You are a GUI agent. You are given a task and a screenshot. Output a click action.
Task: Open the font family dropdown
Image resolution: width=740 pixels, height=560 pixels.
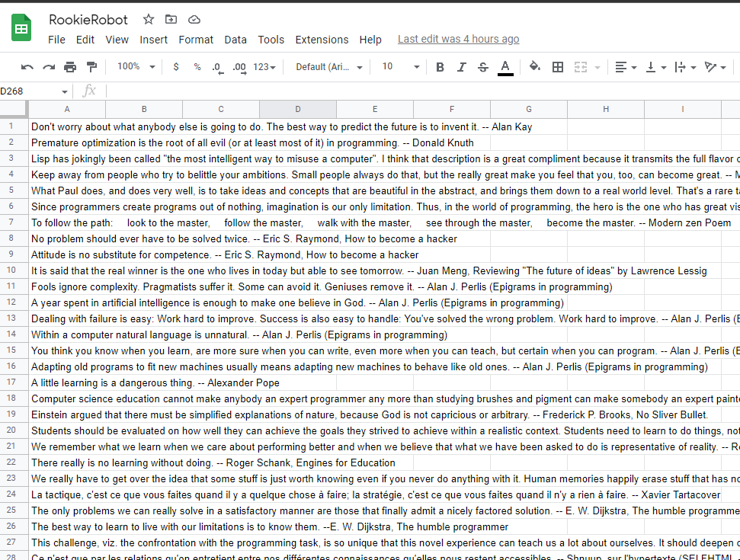[329, 67]
